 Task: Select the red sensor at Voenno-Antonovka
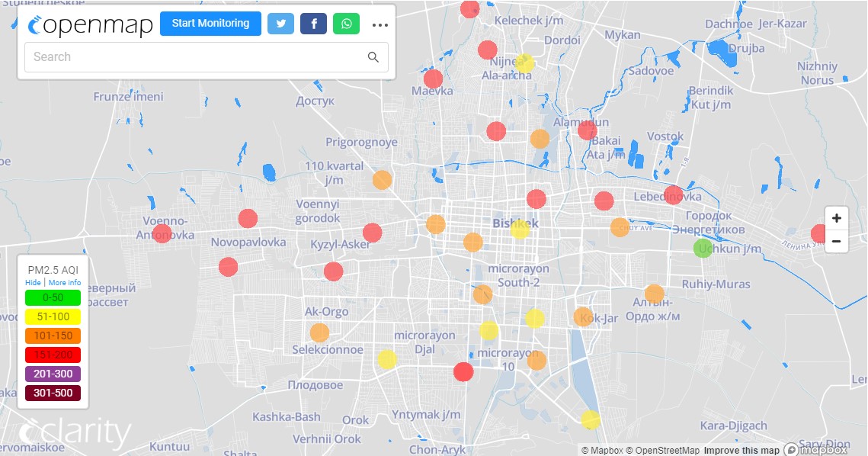tap(162, 233)
